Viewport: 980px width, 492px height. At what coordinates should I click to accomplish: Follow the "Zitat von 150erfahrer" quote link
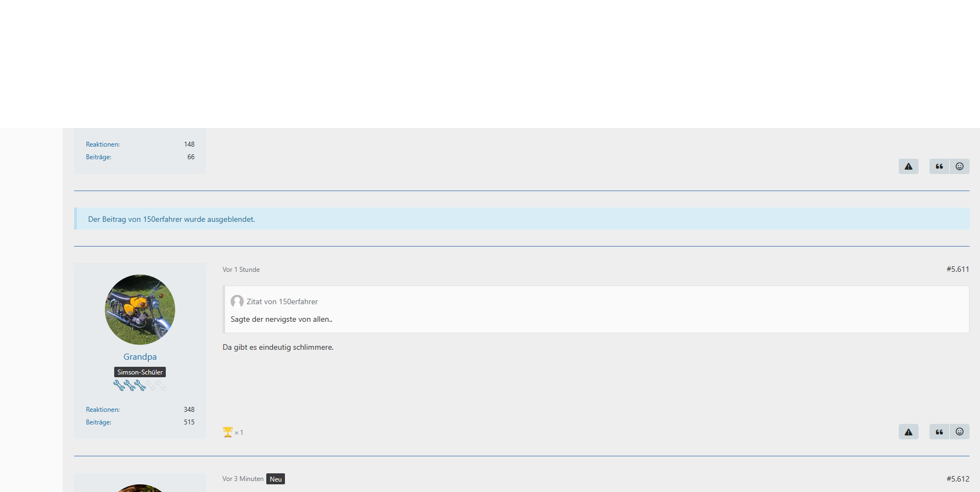tap(282, 301)
